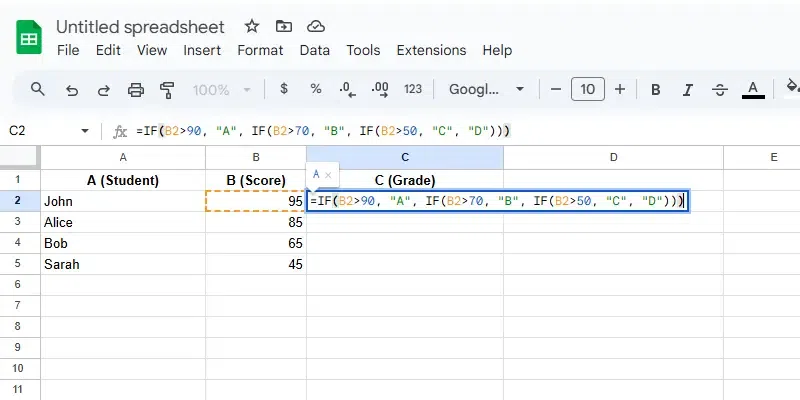Click the select-all corner box
Screen dimensions: 800x400
click(20, 158)
